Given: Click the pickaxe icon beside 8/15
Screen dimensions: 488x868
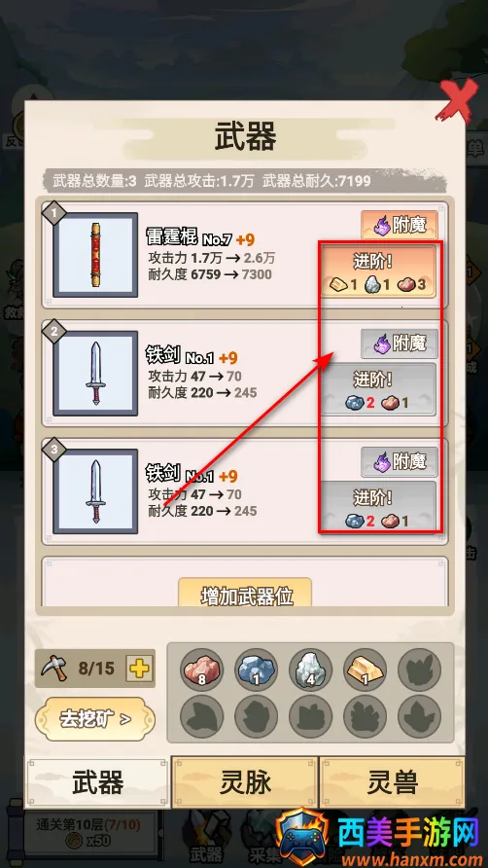Looking at the screenshot, I should (x=53, y=669).
